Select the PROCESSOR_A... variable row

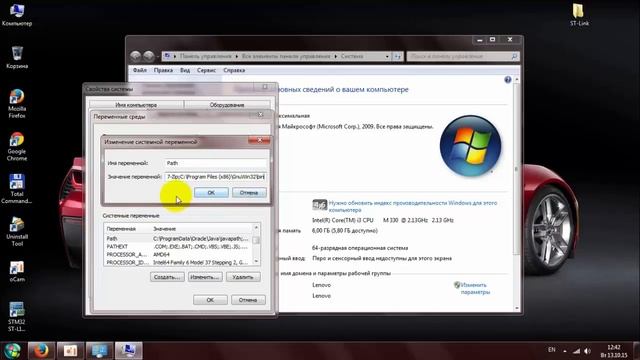[179, 254]
